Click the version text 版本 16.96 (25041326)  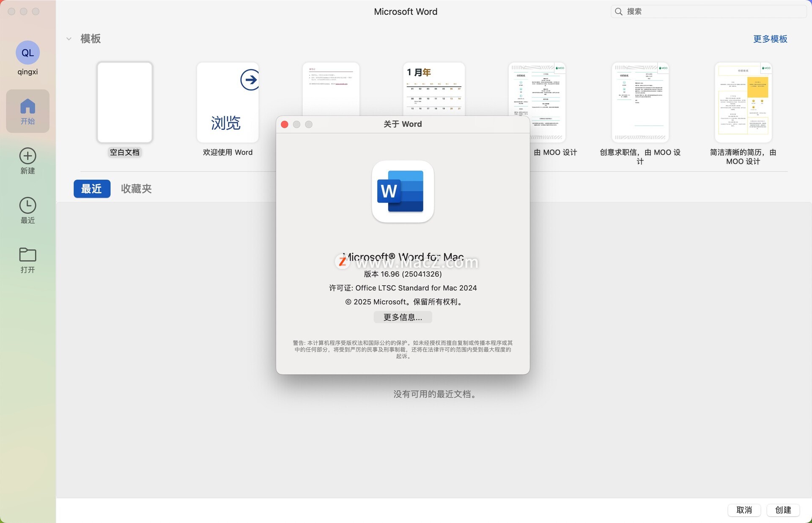(403, 274)
